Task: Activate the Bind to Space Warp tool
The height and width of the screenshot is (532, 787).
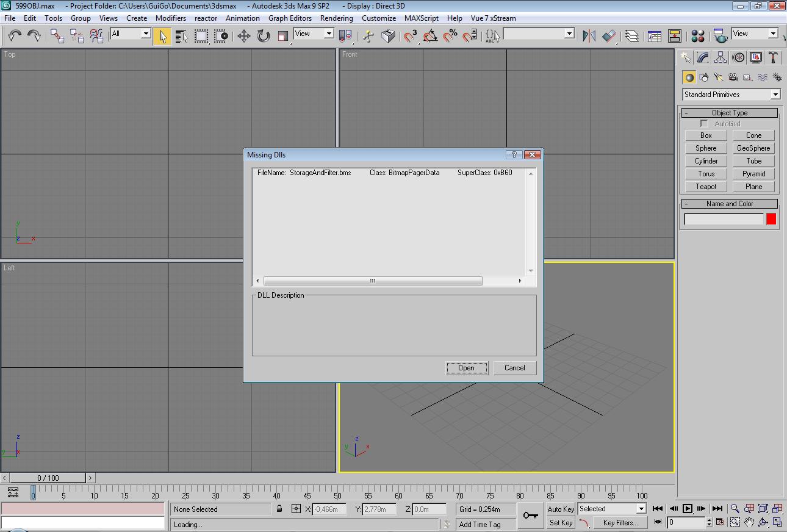Action: pos(96,36)
